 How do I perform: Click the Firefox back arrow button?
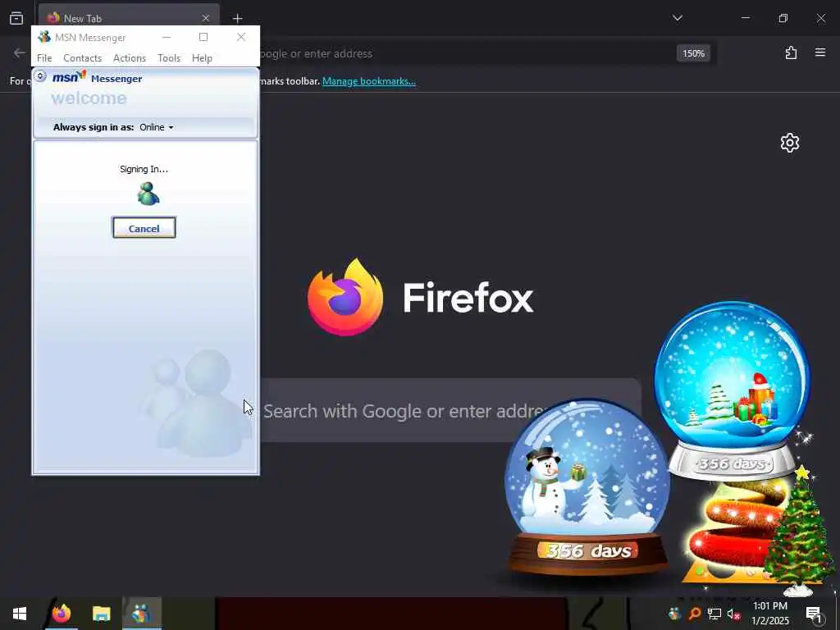(20, 52)
